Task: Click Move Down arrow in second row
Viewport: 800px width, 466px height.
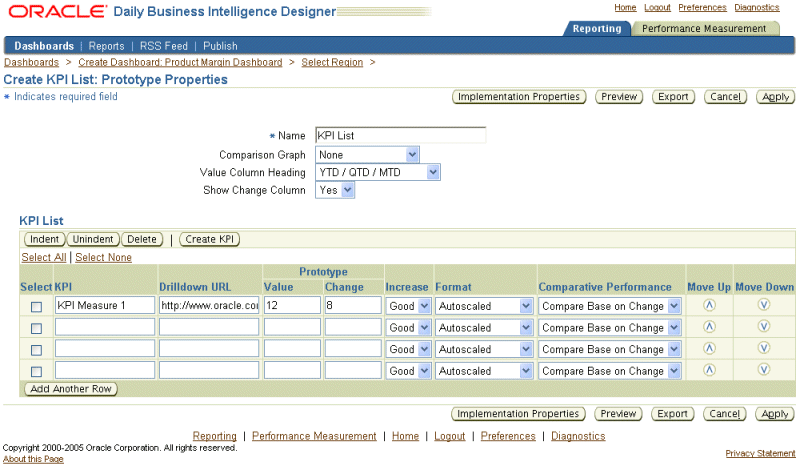Action: [763, 327]
